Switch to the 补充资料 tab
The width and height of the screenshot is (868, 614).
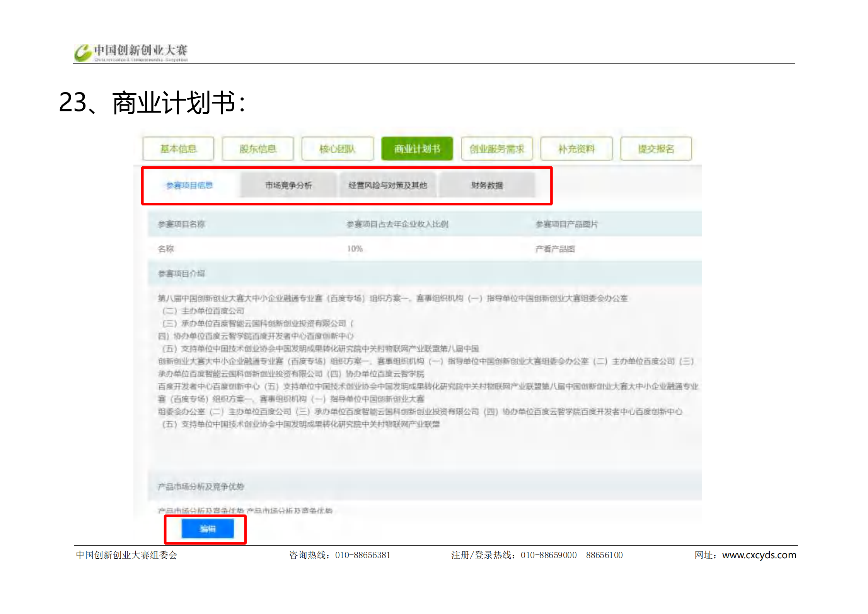coord(576,149)
